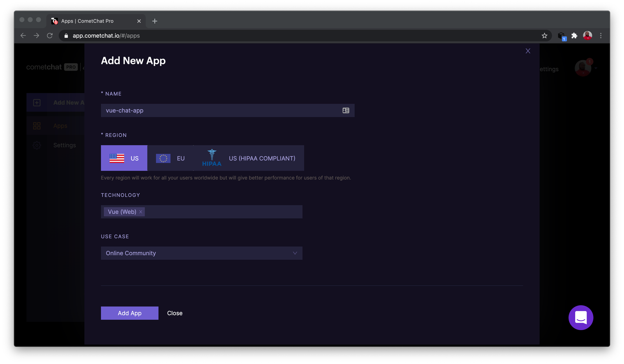Remove the Vue (Web) technology tag

click(x=140, y=212)
